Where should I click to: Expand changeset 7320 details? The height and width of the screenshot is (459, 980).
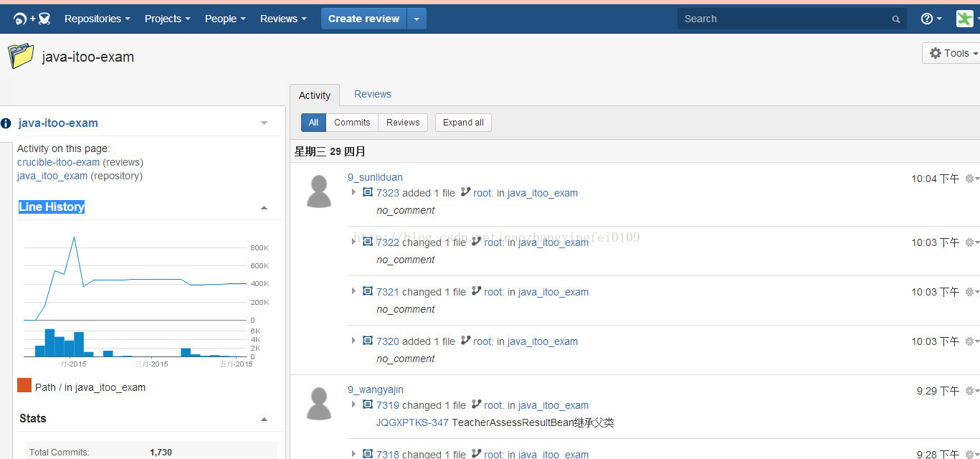click(x=353, y=341)
